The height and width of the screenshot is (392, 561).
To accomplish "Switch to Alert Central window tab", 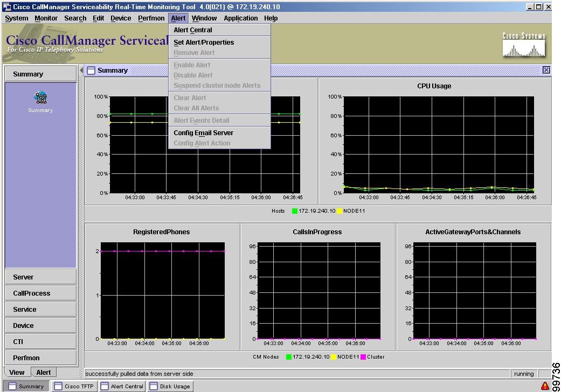I will click(122, 386).
